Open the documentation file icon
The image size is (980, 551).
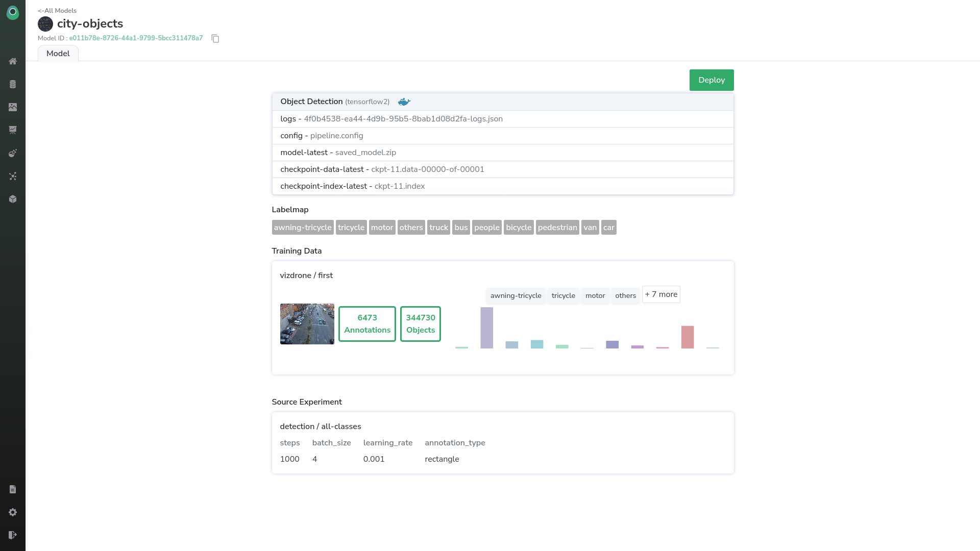point(13,489)
